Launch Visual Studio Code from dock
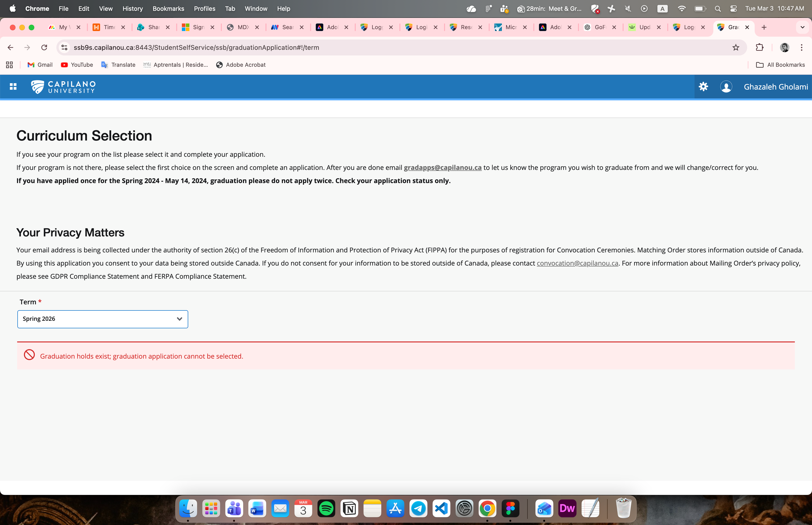This screenshot has width=812, height=525. click(x=441, y=509)
